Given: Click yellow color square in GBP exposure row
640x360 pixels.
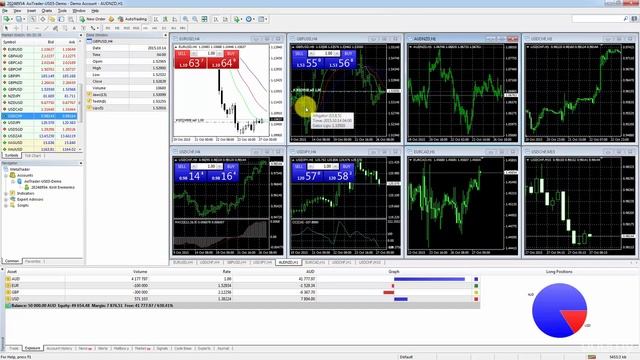Looking at the screenshot, I should 476,292.
